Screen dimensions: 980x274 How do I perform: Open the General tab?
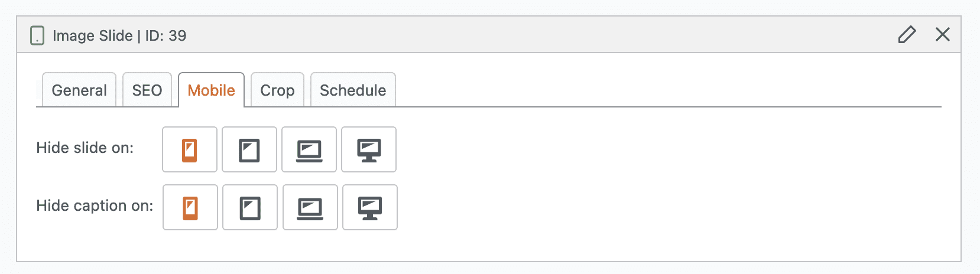[x=79, y=90]
